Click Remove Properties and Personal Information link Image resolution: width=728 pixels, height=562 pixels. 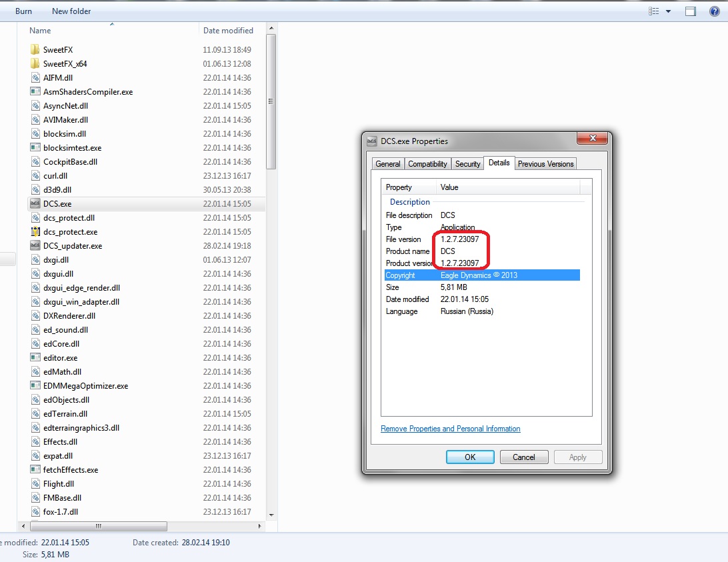pyautogui.click(x=451, y=429)
